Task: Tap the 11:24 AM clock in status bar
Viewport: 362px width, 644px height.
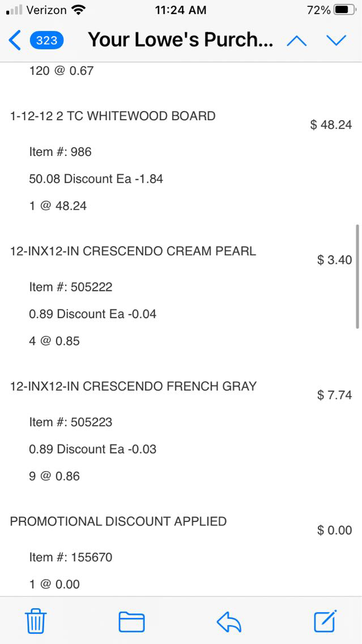Action: point(180,10)
